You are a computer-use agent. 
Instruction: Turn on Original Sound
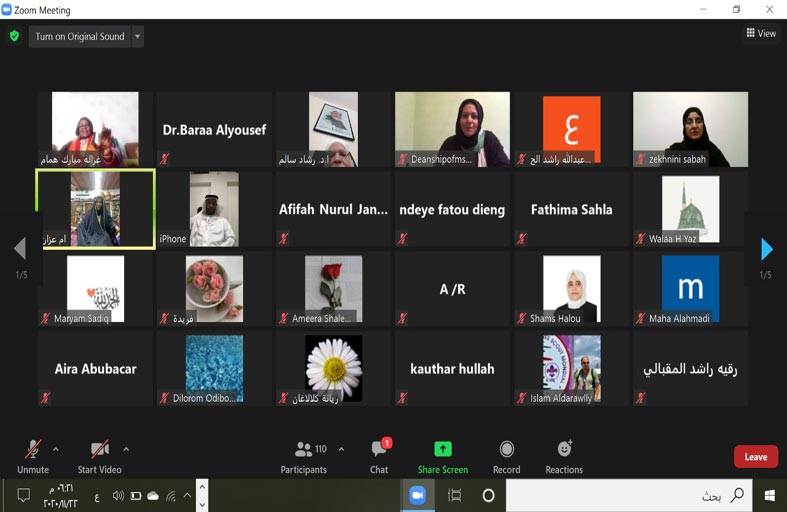pyautogui.click(x=80, y=37)
